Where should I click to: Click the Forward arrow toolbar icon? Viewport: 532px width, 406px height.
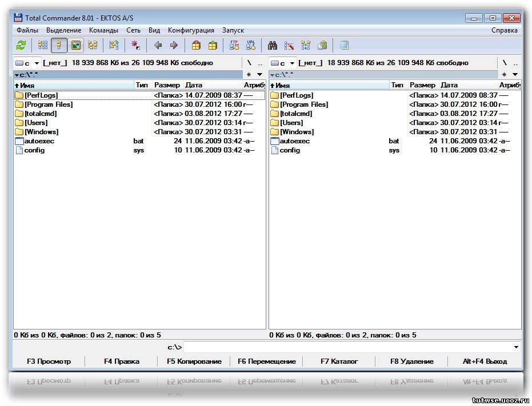click(x=174, y=45)
